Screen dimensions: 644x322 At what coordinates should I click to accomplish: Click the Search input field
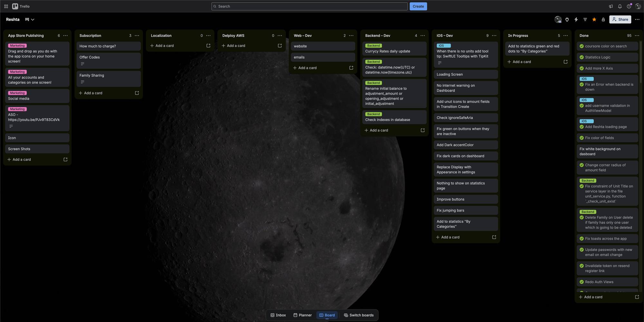coord(309,6)
